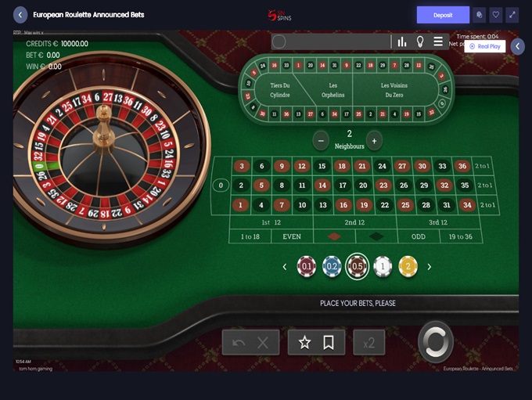Screen dimensions: 532x400
Task: Click the undo last bet arrow
Action: (x=239, y=343)
